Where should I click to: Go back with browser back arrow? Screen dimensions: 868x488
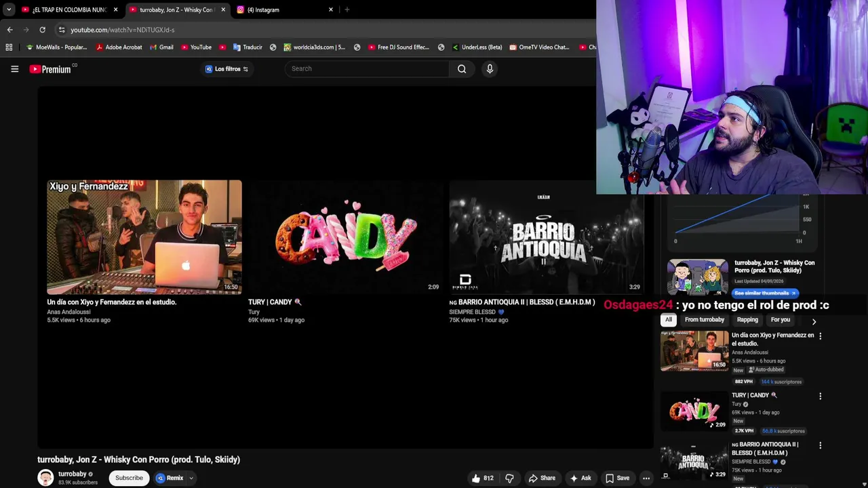9,30
